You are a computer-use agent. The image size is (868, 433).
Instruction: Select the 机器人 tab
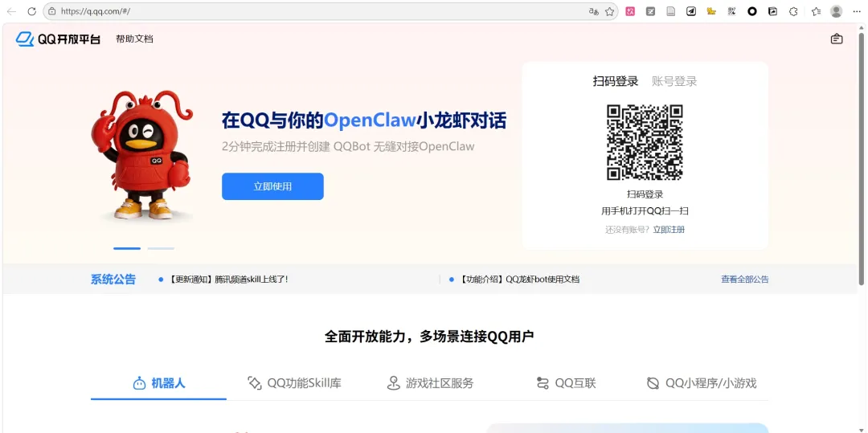tap(159, 382)
